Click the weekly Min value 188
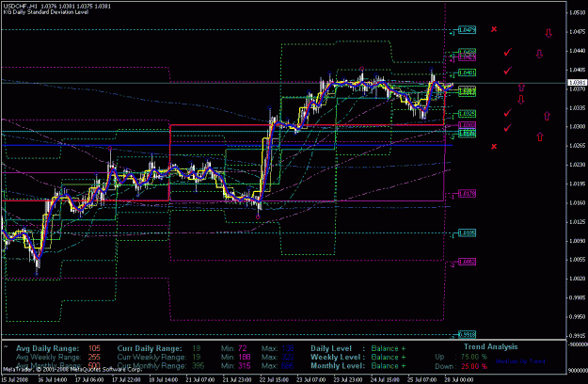588x384 pixels. pos(244,358)
